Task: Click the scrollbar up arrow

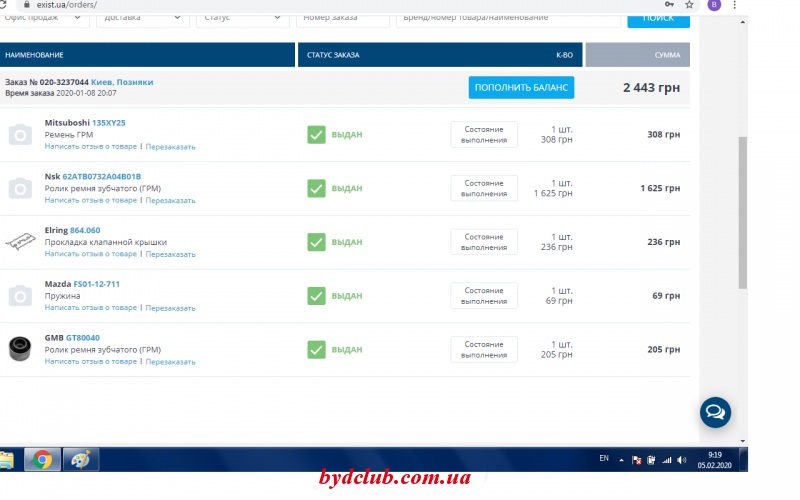Action: [x=743, y=22]
